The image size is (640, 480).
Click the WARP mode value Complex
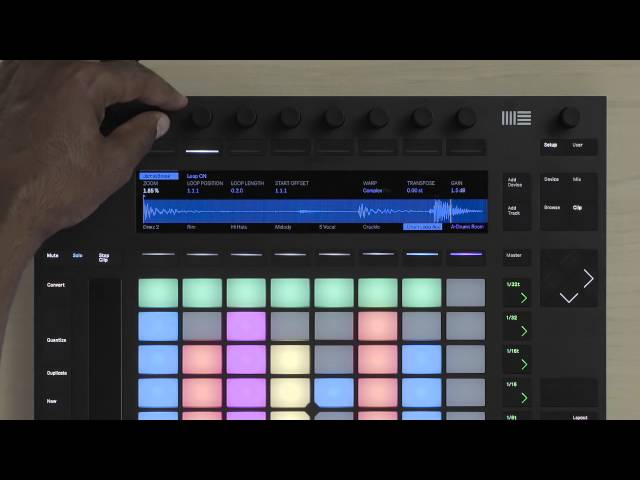point(373,190)
